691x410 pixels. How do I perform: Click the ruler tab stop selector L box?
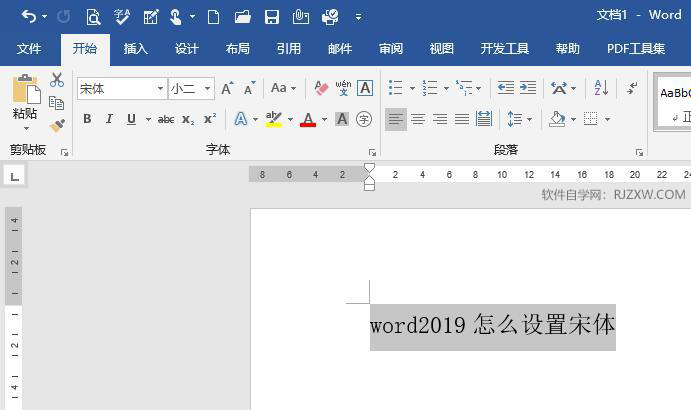15,176
